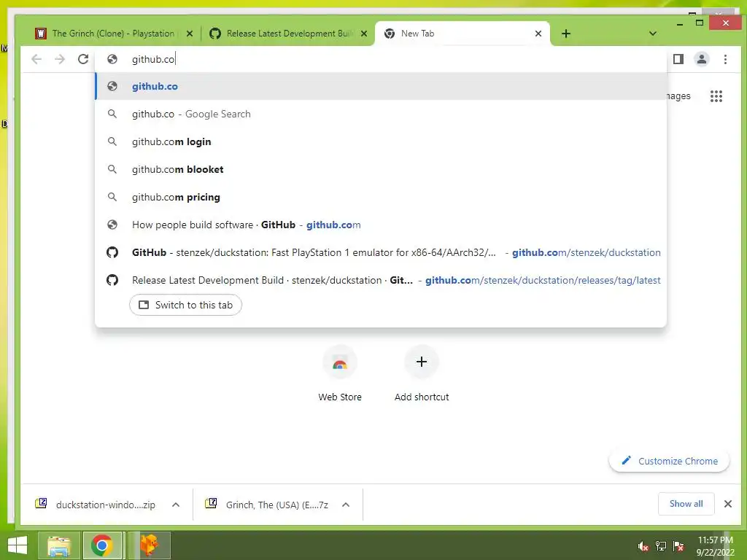Click Customize Chrome button

pos(670,461)
